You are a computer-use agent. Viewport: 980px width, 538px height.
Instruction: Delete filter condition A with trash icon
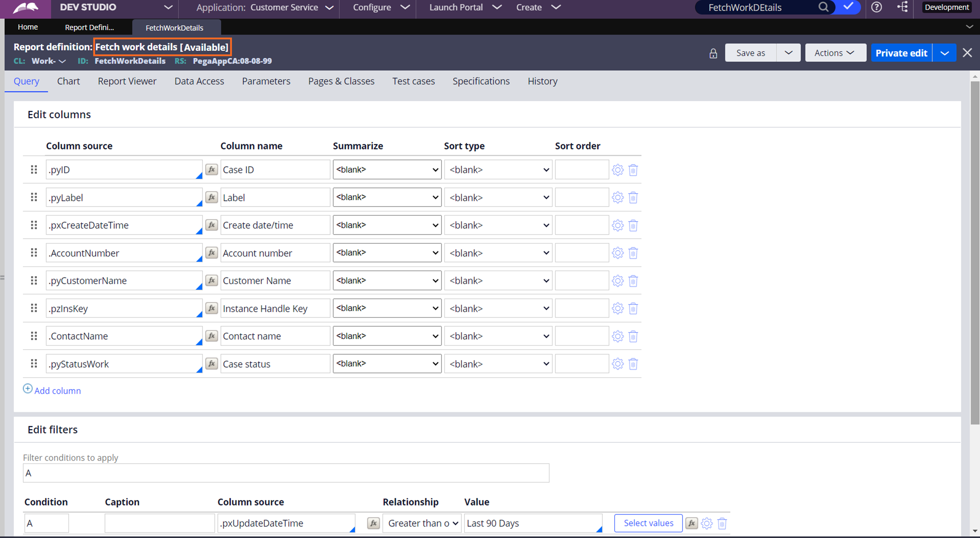tap(722, 523)
